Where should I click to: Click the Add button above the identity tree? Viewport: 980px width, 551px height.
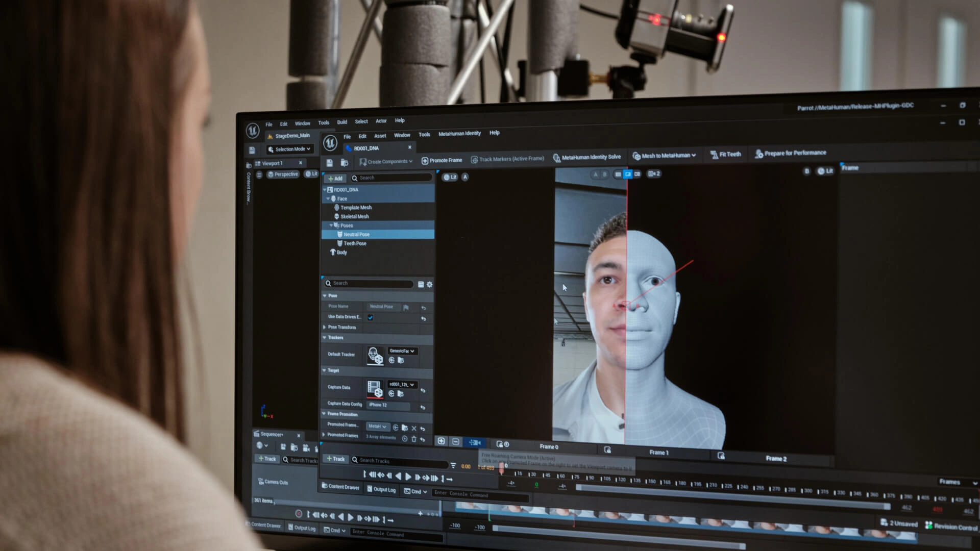(x=335, y=179)
